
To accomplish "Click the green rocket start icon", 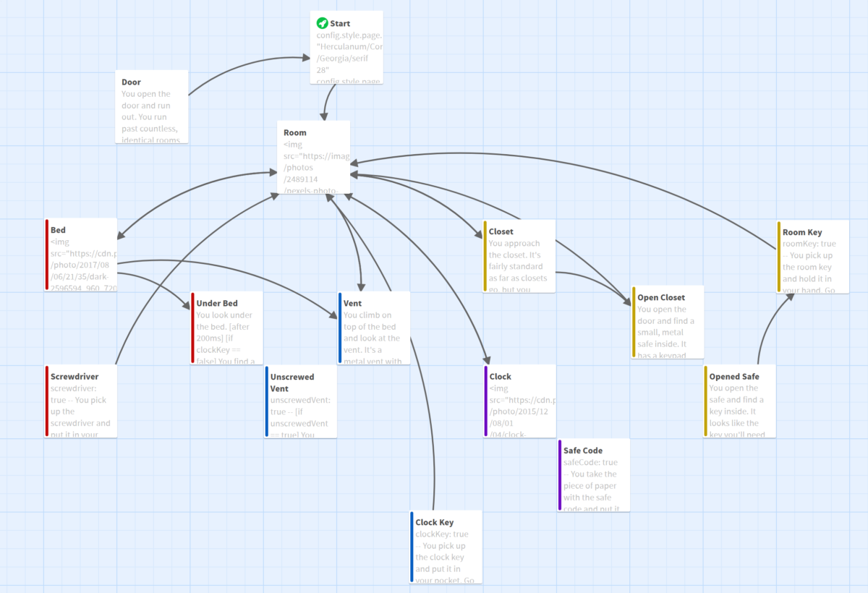I will click(323, 23).
